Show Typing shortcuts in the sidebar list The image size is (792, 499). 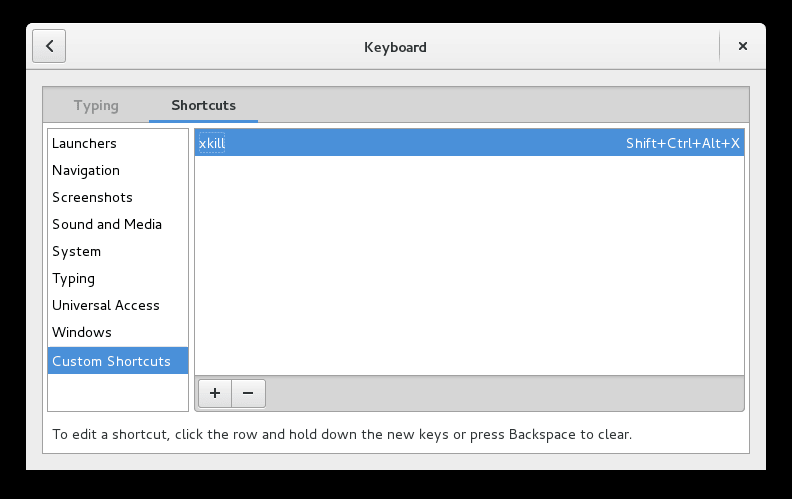[x=73, y=278]
